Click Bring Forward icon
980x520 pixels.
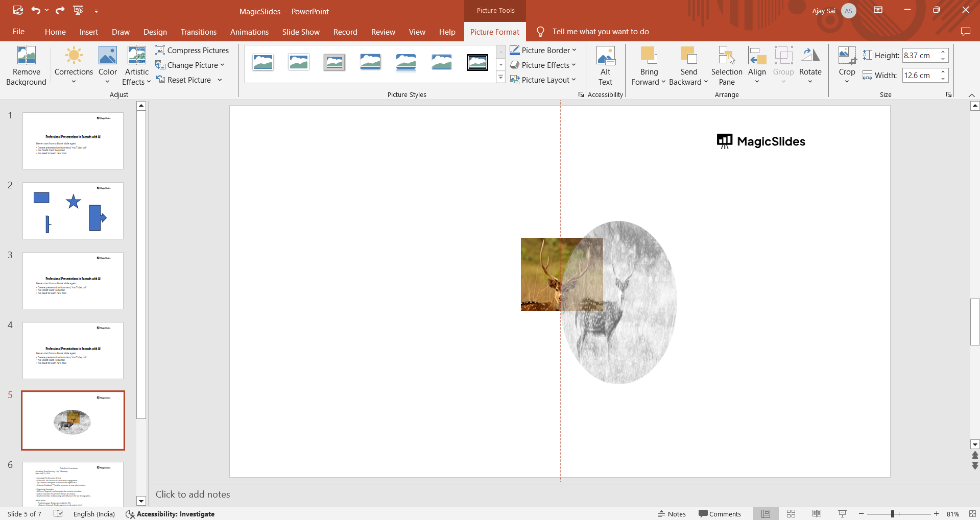click(x=649, y=55)
